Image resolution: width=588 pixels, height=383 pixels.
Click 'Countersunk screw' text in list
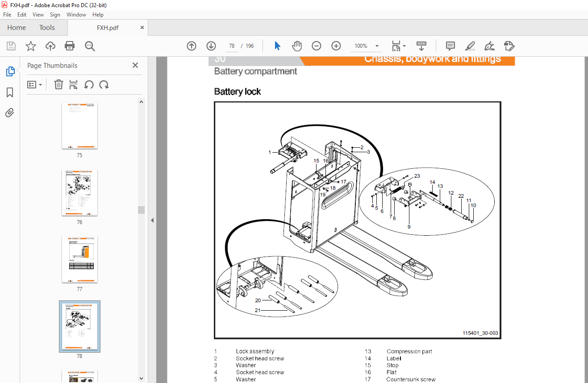pos(411,379)
